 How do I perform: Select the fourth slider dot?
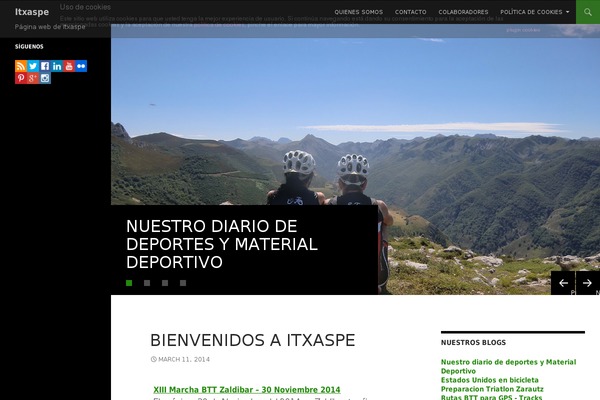(x=183, y=283)
